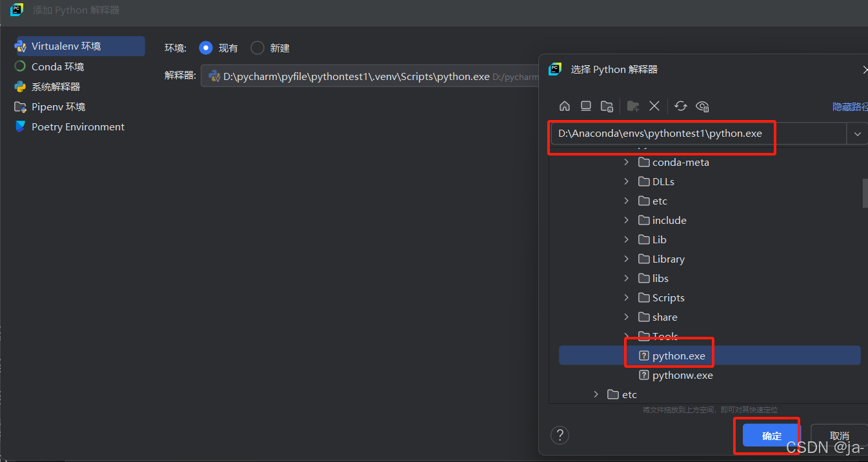This screenshot has width=868, height=462.
Task: Open the path history dropdown arrow
Action: pos(857,134)
